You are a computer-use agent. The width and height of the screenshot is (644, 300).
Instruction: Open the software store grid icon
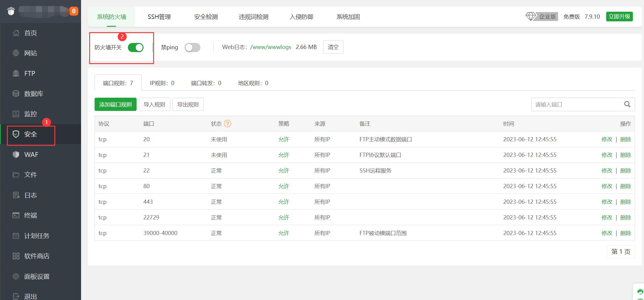tap(16, 256)
